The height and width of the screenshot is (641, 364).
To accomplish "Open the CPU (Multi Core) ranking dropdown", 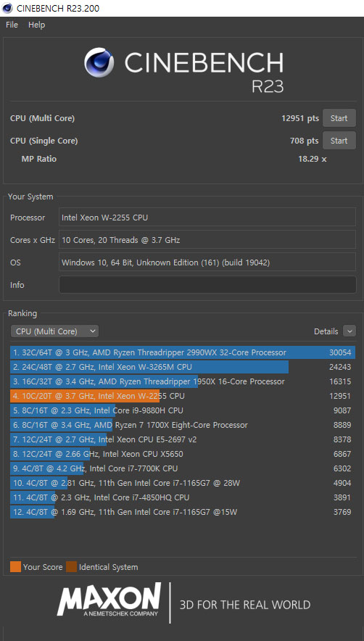I will 54,331.
